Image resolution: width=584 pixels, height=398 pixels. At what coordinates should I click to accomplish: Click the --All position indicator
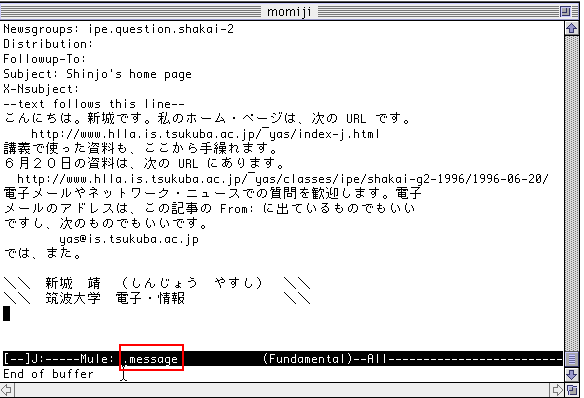point(370,359)
